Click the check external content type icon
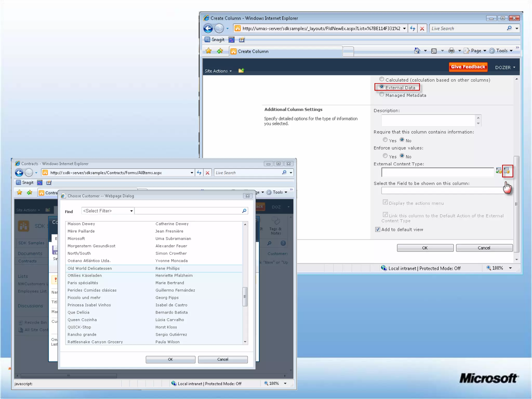Screen dimensions: 532x399 (x=498, y=171)
